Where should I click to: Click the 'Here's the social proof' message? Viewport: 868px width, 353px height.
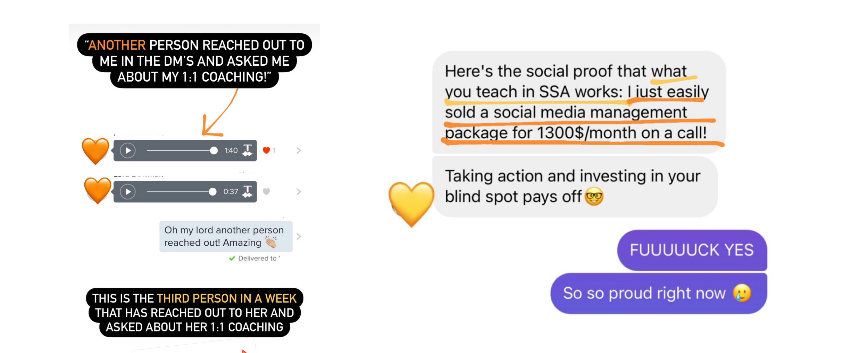point(579,102)
